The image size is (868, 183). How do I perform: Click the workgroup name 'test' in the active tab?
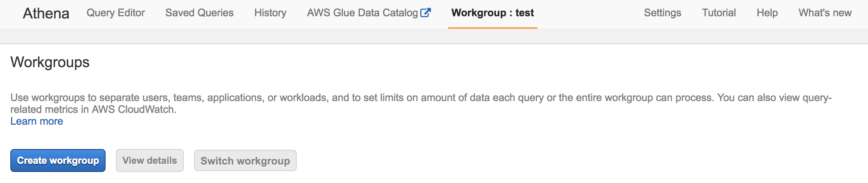click(x=524, y=13)
